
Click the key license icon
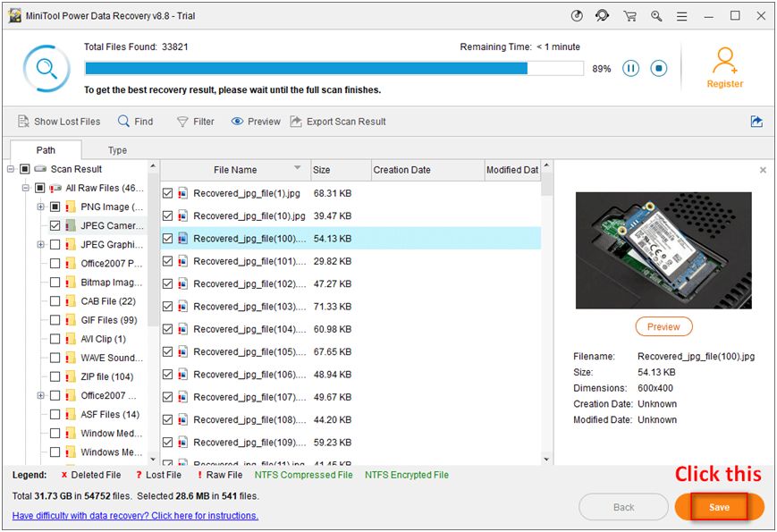(657, 16)
